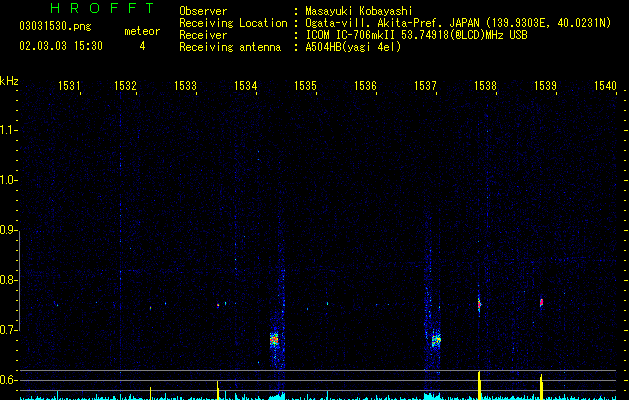Click the red echo spot near 1538

point(479,304)
